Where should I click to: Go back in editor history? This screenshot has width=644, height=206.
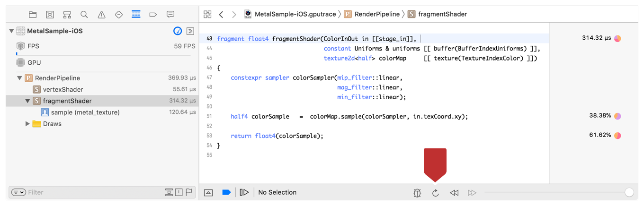click(221, 14)
